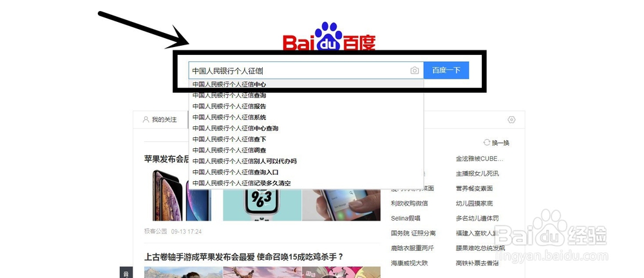Select suggestion 中国人民银行个人征信中心
Screen dimensions: 644x278
pos(306,84)
